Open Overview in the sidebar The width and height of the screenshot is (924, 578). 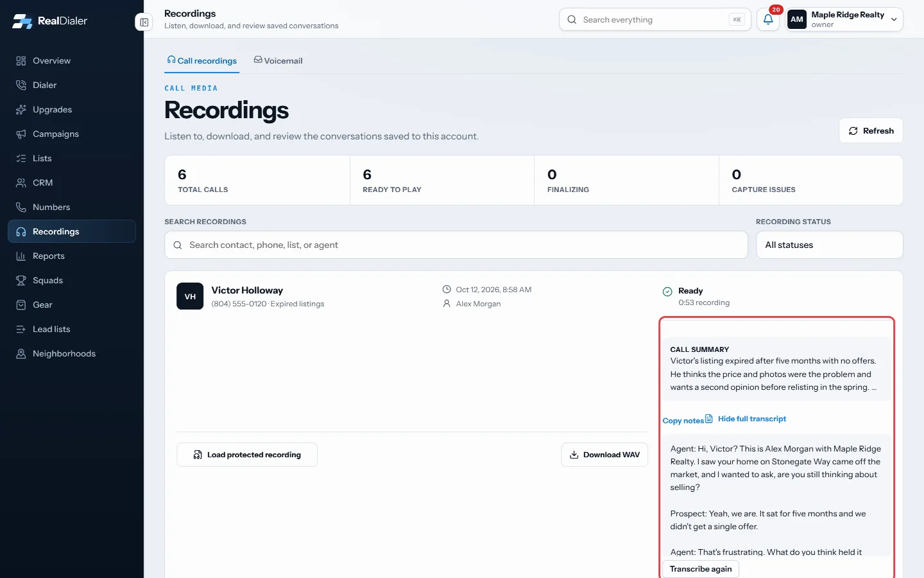point(72,61)
